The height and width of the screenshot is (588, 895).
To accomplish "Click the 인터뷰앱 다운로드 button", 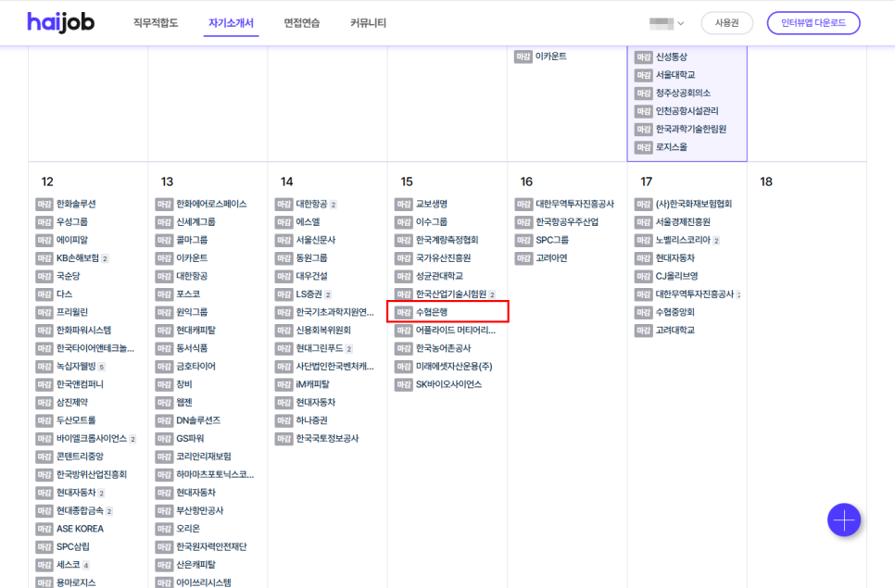I will 813,23.
